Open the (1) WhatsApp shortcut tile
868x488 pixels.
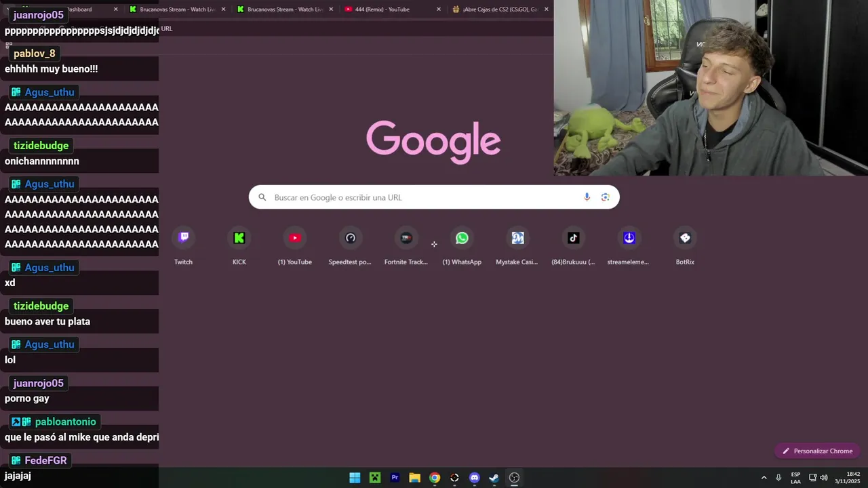point(462,247)
